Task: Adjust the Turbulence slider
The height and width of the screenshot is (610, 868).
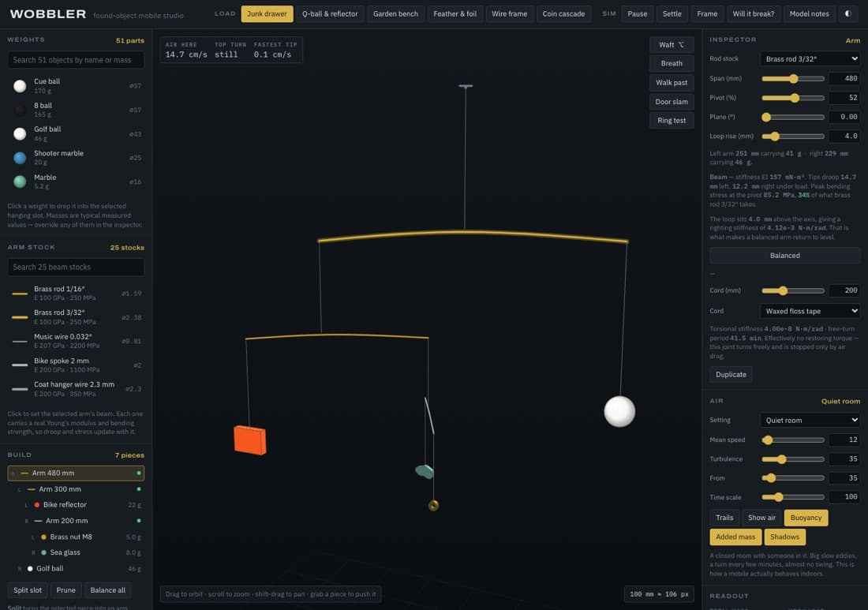Action: [793, 459]
